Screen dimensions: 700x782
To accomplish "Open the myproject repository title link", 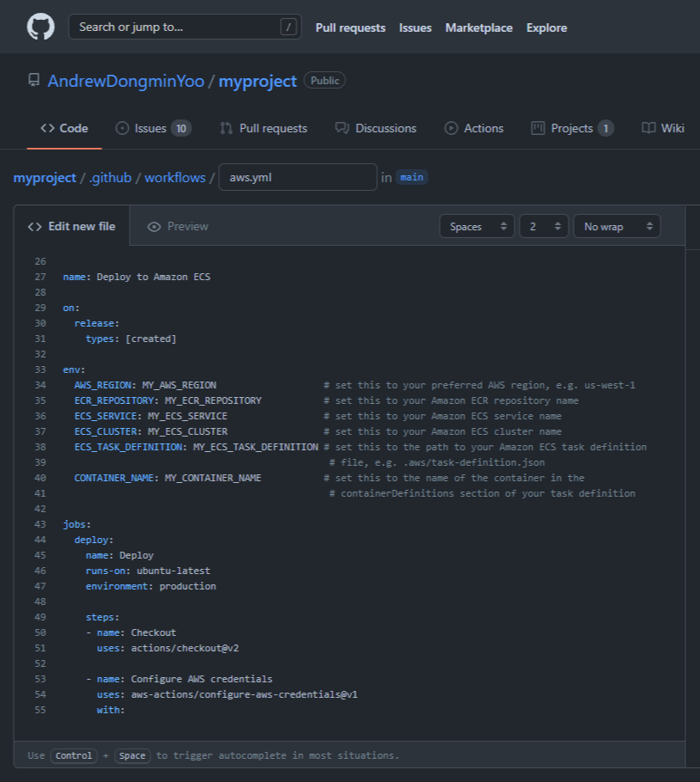I will click(x=258, y=81).
